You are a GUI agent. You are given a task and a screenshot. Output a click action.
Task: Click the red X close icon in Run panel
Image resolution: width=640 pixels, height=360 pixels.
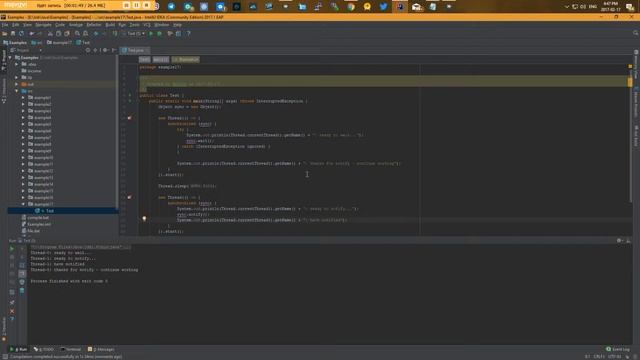[x=12, y=311]
